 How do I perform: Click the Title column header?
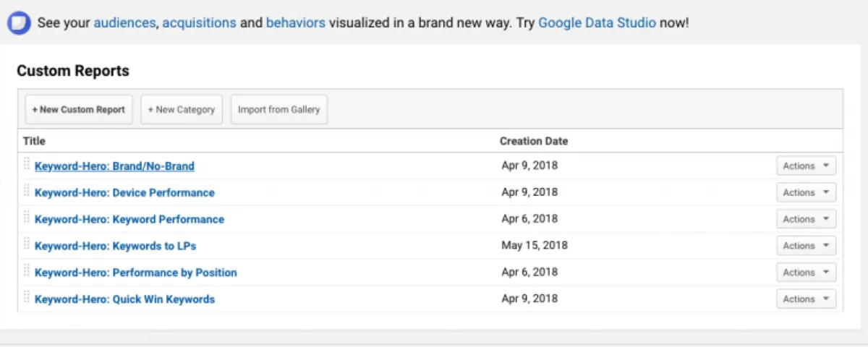pos(34,141)
